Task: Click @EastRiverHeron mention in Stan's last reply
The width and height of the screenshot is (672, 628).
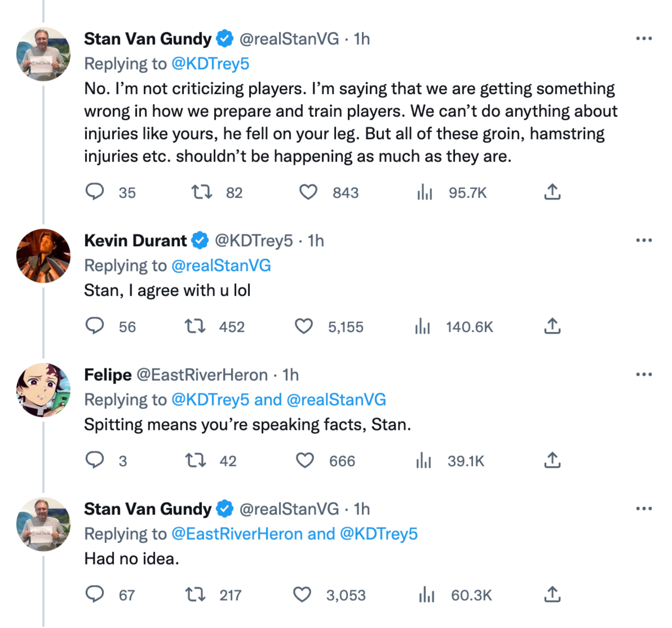Action: click(x=237, y=534)
